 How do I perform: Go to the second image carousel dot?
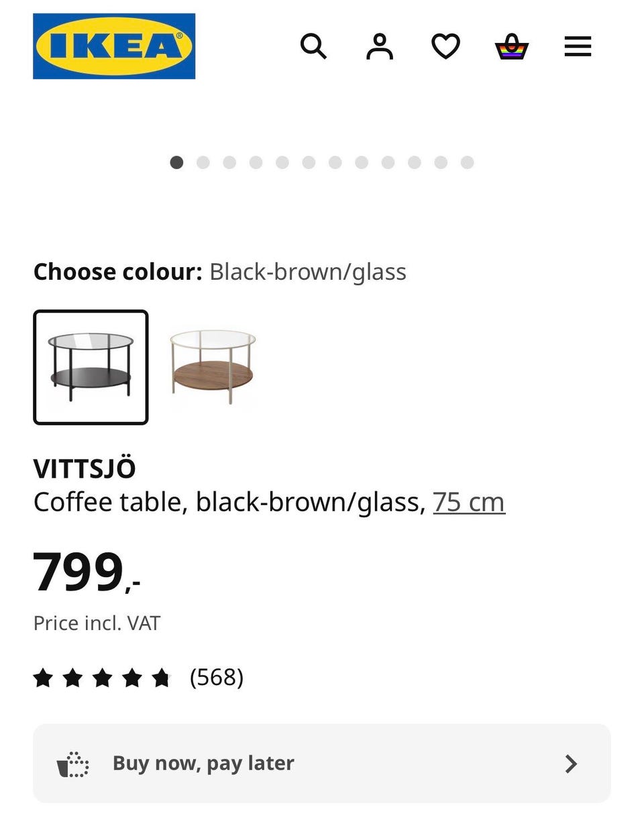203,162
